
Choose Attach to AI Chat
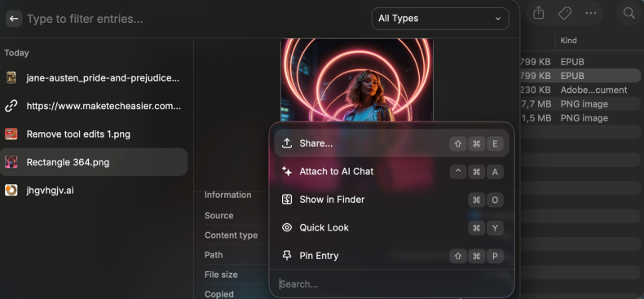(x=391, y=171)
